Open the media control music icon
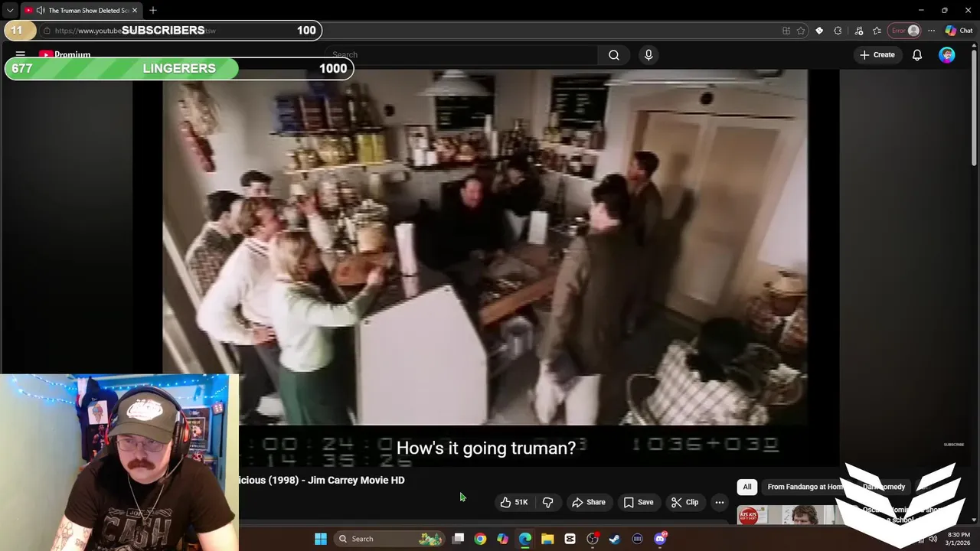The image size is (980, 551). click(x=858, y=31)
